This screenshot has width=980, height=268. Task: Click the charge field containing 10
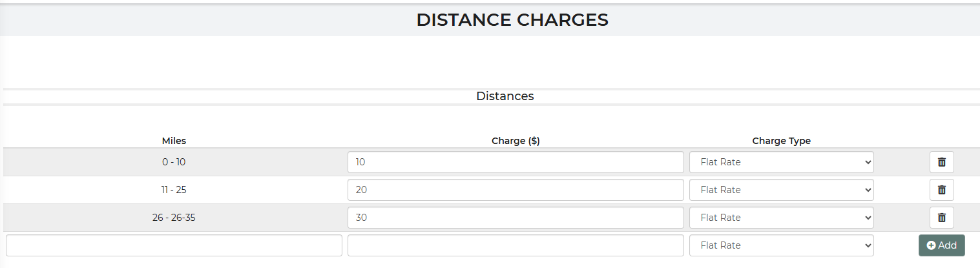pyautogui.click(x=515, y=162)
